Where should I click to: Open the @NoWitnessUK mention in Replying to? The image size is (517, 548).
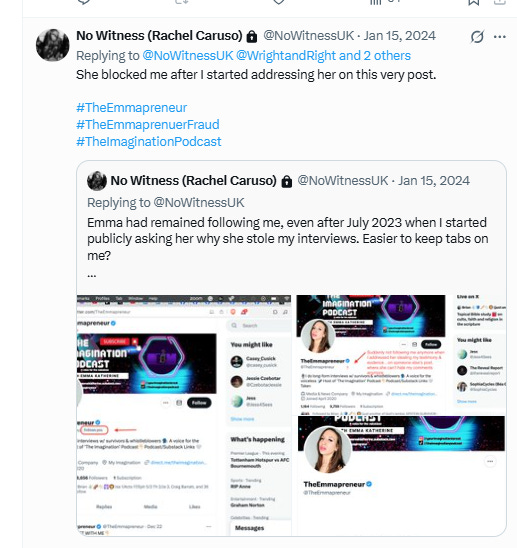coord(188,56)
